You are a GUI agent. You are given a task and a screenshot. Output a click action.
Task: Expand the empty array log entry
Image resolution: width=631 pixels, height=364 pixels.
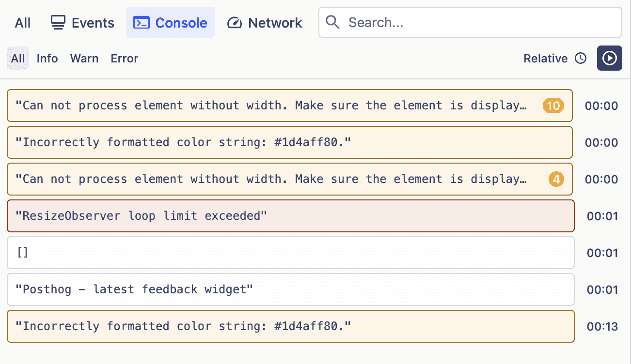(x=290, y=253)
